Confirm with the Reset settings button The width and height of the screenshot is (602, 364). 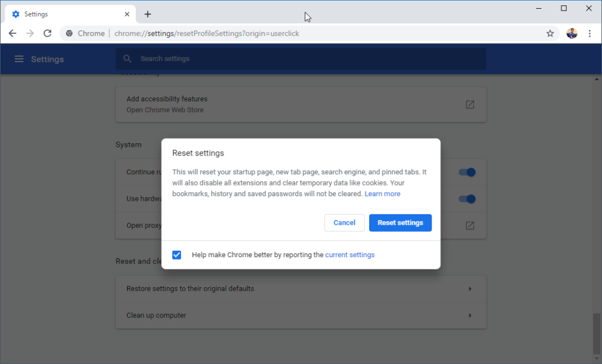tap(400, 223)
